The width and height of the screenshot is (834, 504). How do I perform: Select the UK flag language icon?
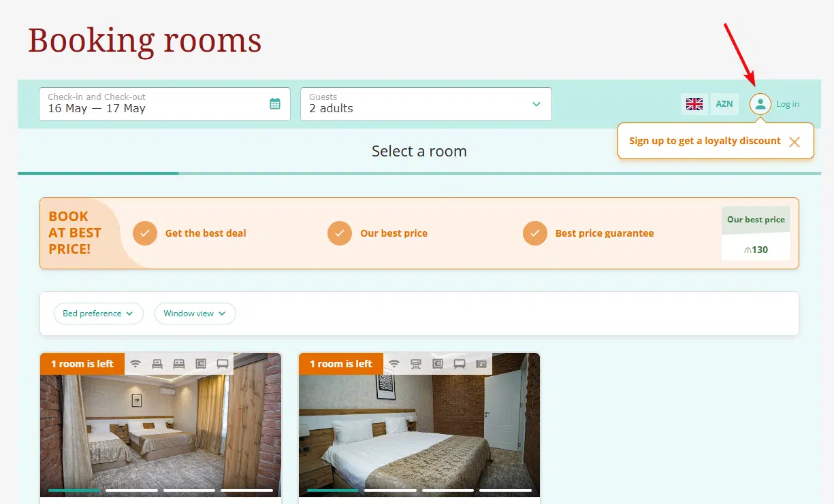694,104
